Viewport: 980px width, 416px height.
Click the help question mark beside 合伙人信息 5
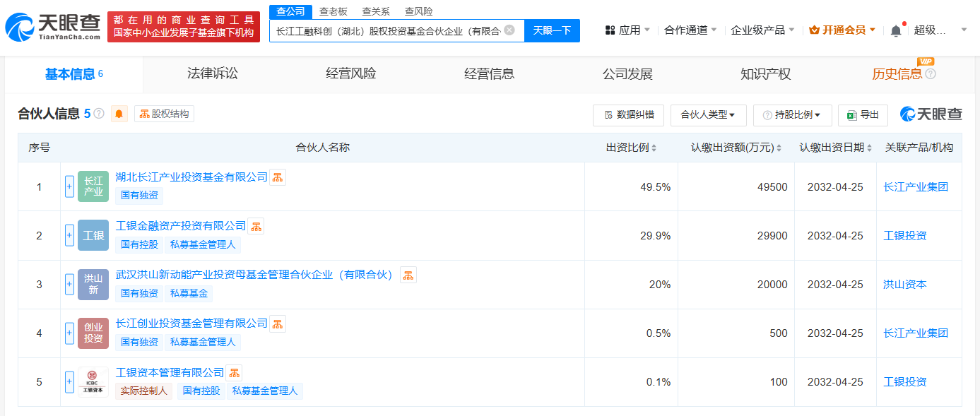tap(99, 114)
